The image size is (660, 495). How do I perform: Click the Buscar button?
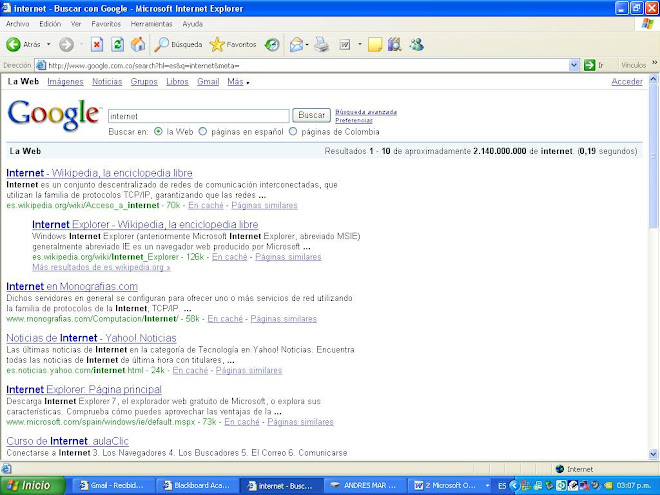311,115
